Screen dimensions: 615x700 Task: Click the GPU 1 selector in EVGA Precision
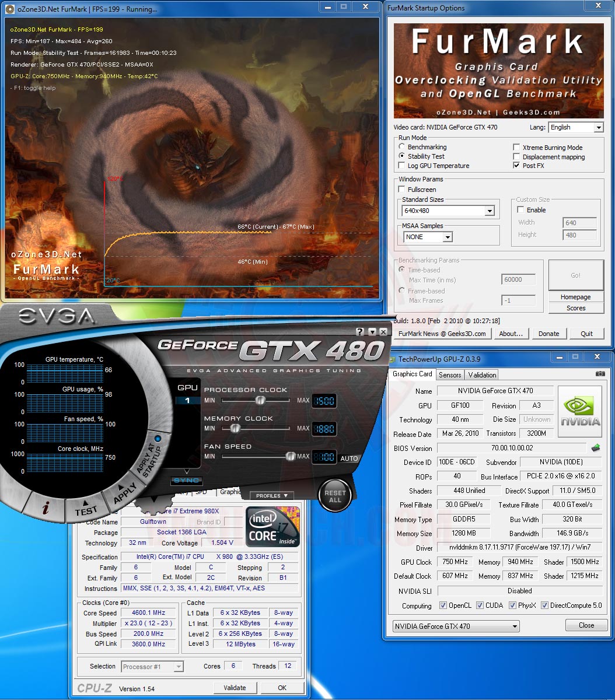pos(188,401)
